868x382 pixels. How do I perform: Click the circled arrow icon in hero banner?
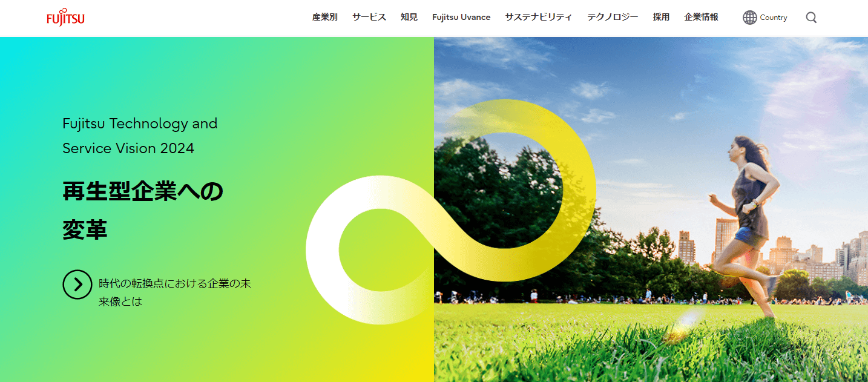pyautogui.click(x=77, y=285)
